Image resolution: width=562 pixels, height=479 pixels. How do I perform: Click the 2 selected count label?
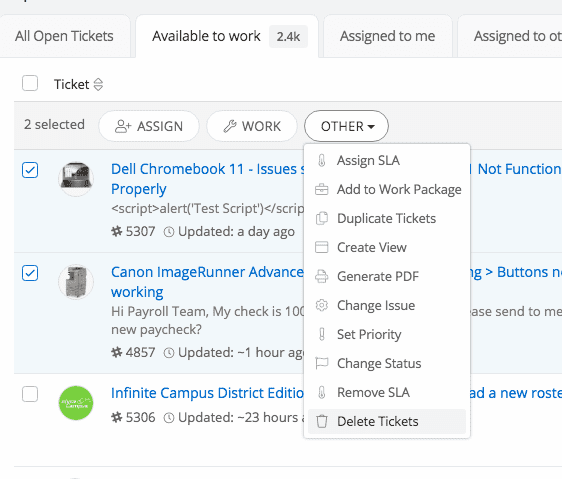tap(54, 125)
